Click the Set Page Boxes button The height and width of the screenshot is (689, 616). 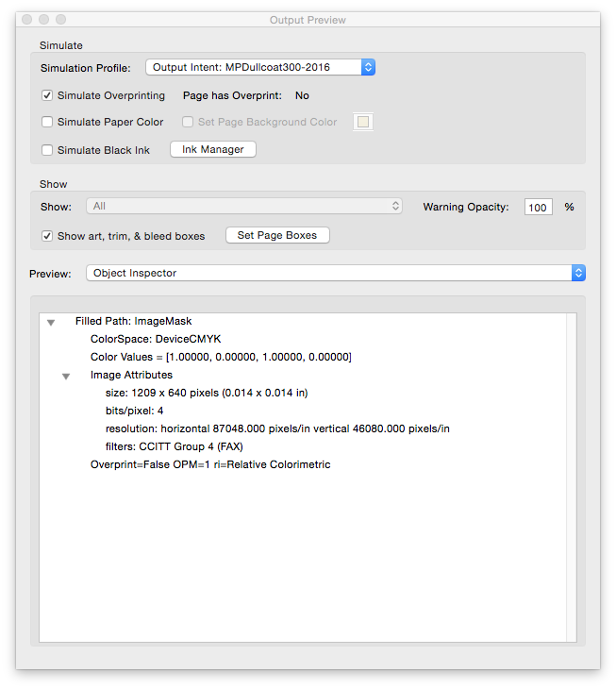tap(277, 235)
